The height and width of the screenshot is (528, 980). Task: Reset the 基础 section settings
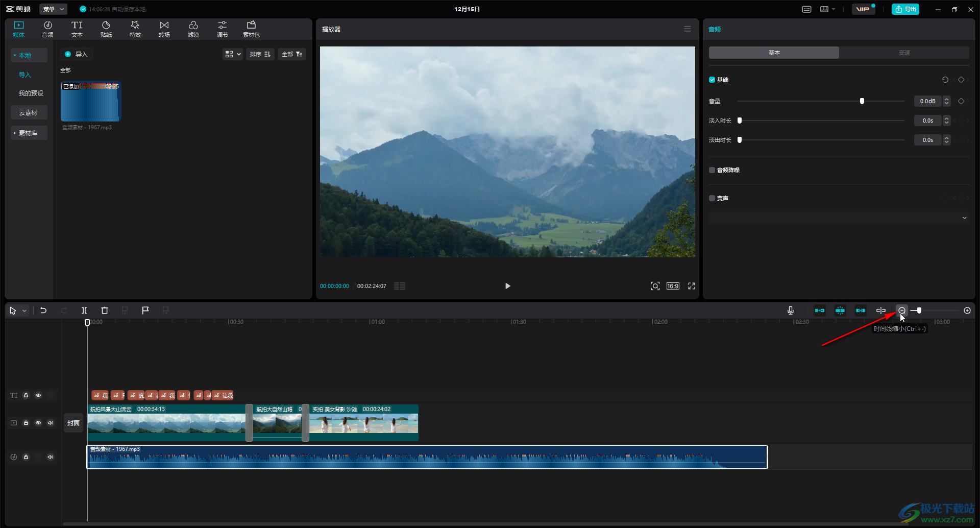[x=945, y=80]
